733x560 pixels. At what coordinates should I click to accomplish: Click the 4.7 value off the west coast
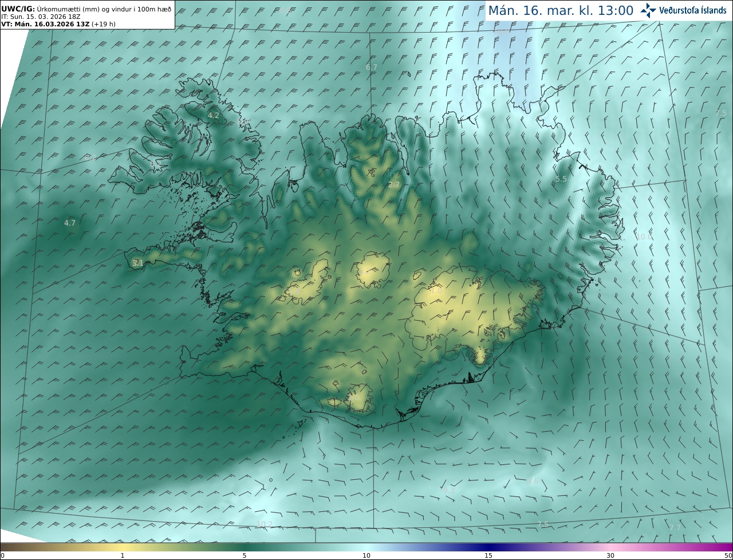coord(70,223)
